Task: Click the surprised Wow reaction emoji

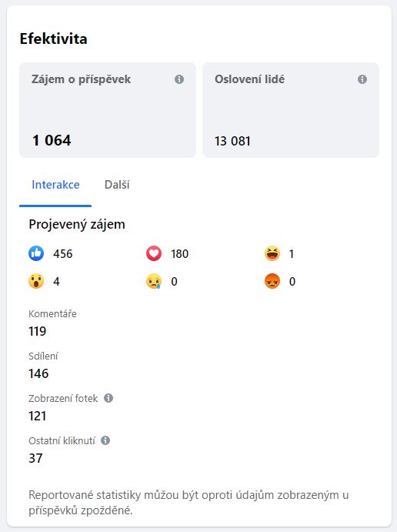Action: (36, 281)
